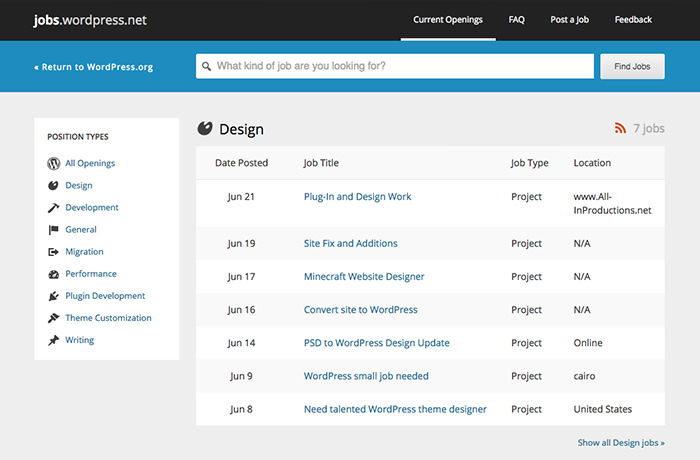Click the gauge icon beside Performance
The image size is (700, 460).
[54, 274]
